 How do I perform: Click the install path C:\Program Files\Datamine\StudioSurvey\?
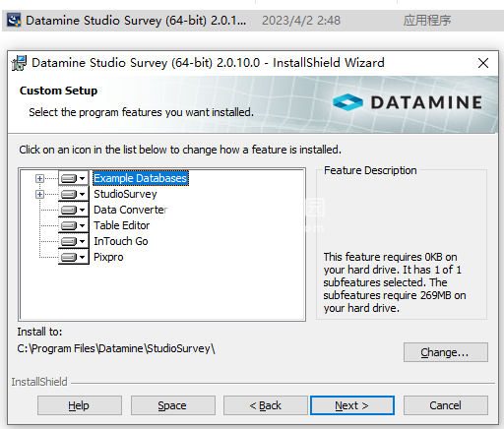click(116, 348)
